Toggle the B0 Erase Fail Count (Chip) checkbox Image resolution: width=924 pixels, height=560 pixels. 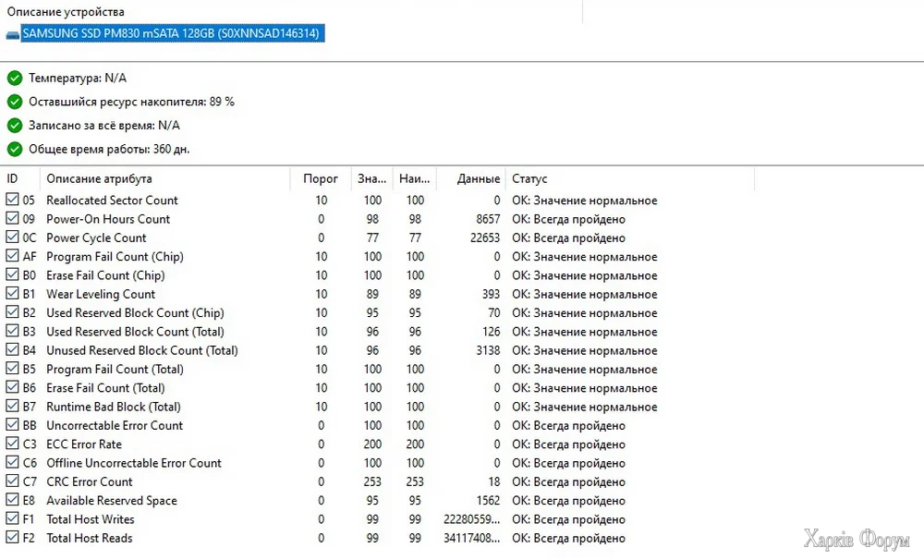[12, 274]
